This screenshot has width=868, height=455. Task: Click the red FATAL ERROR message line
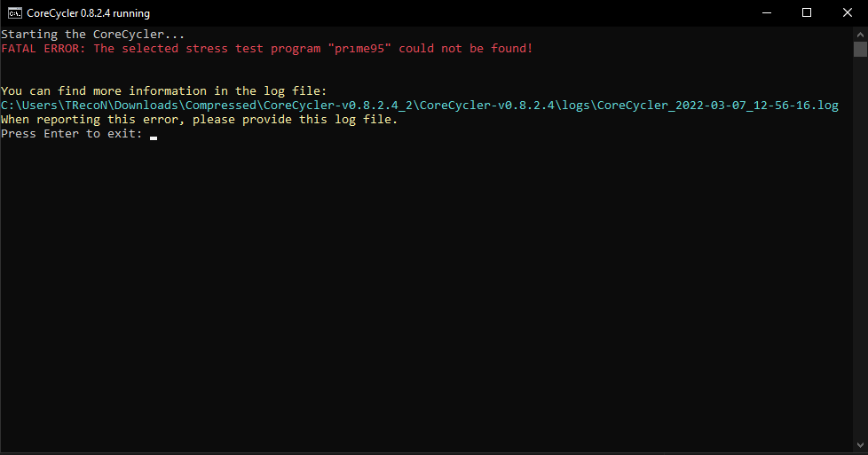(x=267, y=49)
